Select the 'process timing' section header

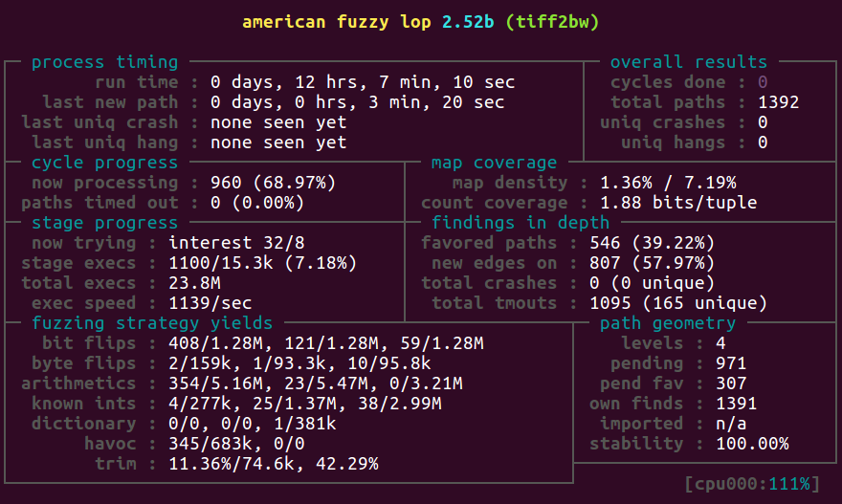pyautogui.click(x=104, y=62)
